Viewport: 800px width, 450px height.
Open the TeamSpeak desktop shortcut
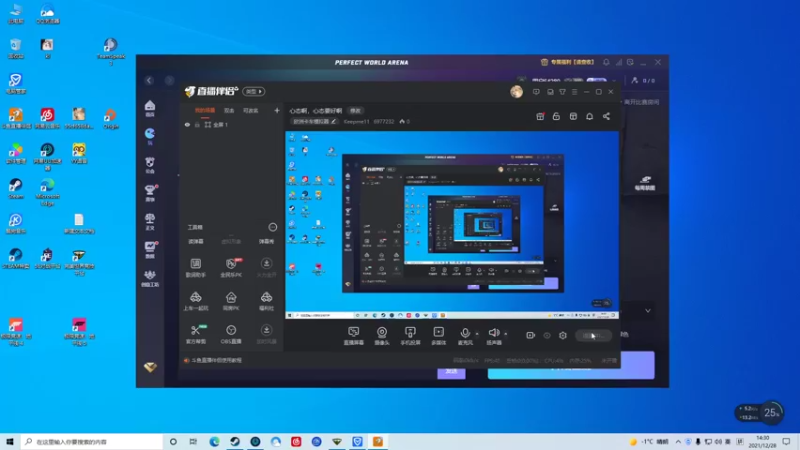[110, 52]
